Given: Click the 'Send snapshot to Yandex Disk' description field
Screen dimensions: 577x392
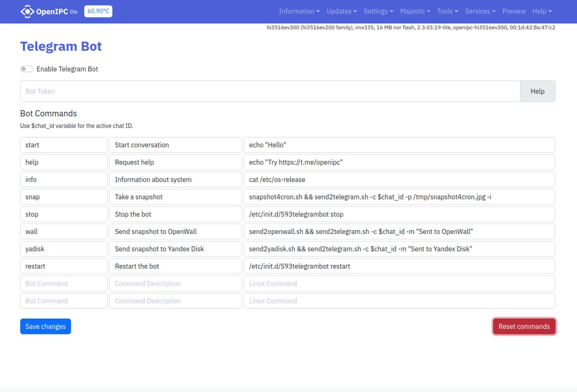Looking at the screenshot, I should pos(175,249).
